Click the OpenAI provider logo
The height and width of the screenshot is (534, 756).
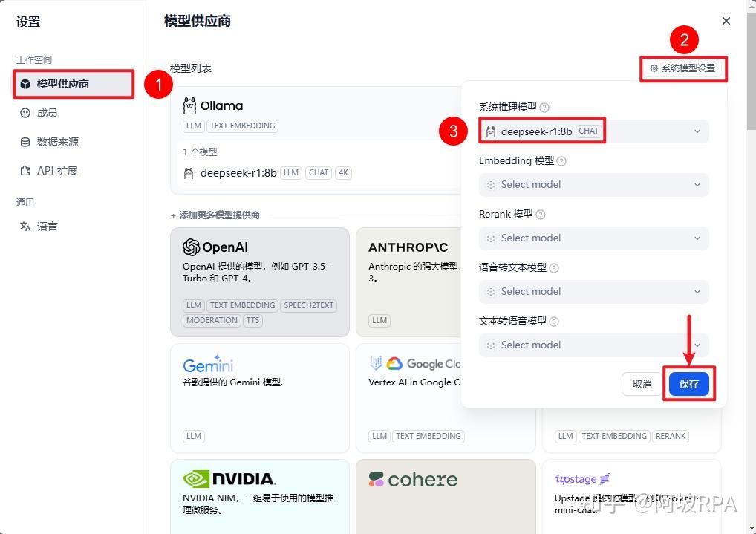pyautogui.click(x=190, y=247)
